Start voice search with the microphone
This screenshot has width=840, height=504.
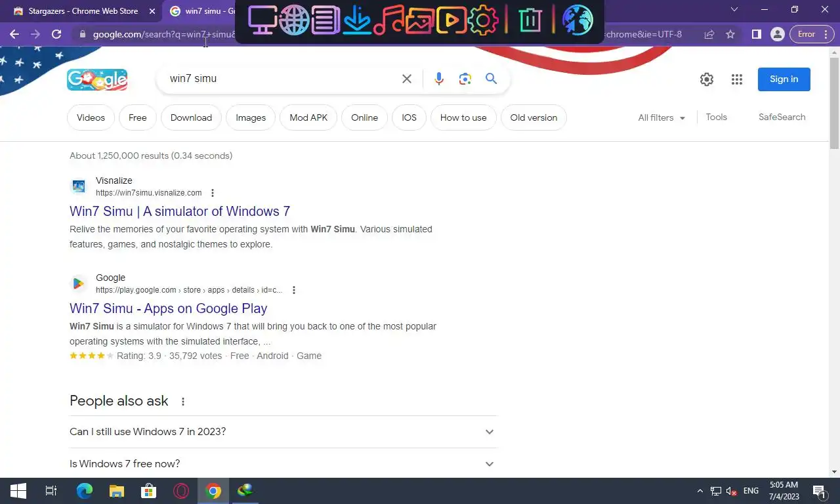(439, 79)
